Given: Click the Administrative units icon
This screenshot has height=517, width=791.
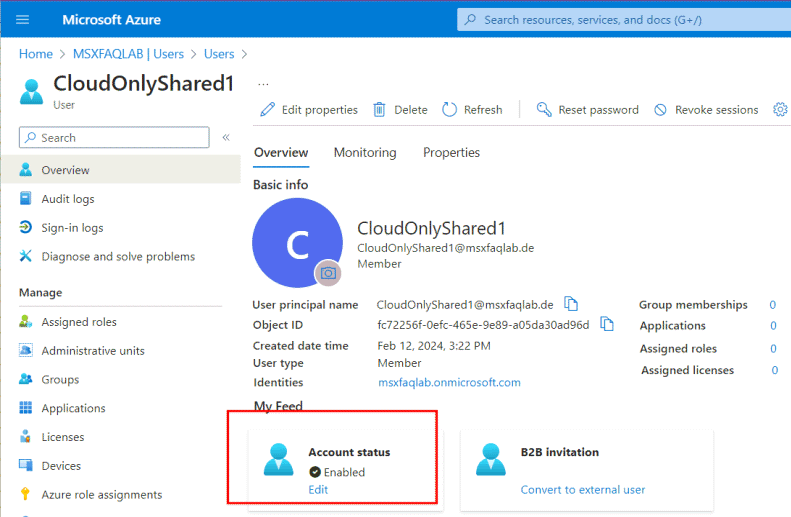Looking at the screenshot, I should tap(26, 350).
